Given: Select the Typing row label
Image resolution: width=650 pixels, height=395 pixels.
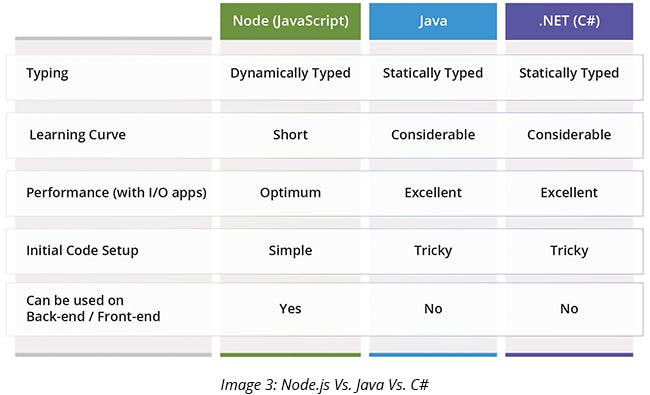Looking at the screenshot, I should pos(47,73).
